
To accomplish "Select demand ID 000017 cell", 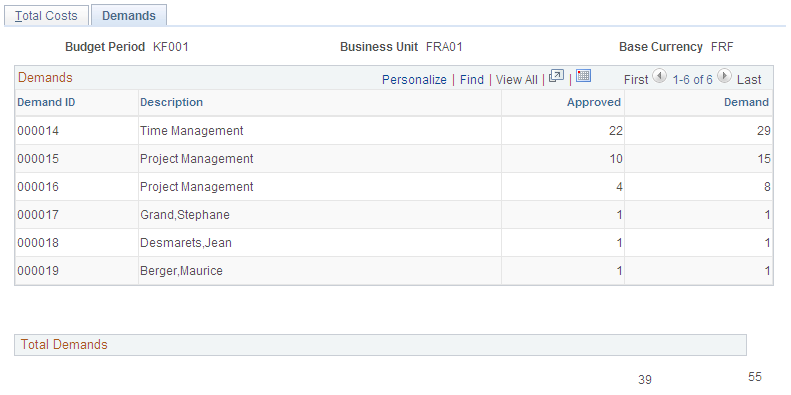I will coord(38,215).
